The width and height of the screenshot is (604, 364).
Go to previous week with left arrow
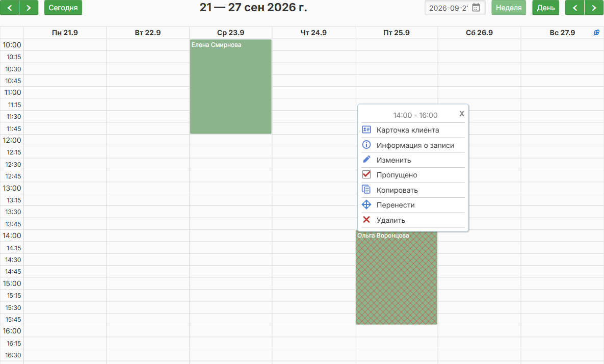pyautogui.click(x=10, y=8)
